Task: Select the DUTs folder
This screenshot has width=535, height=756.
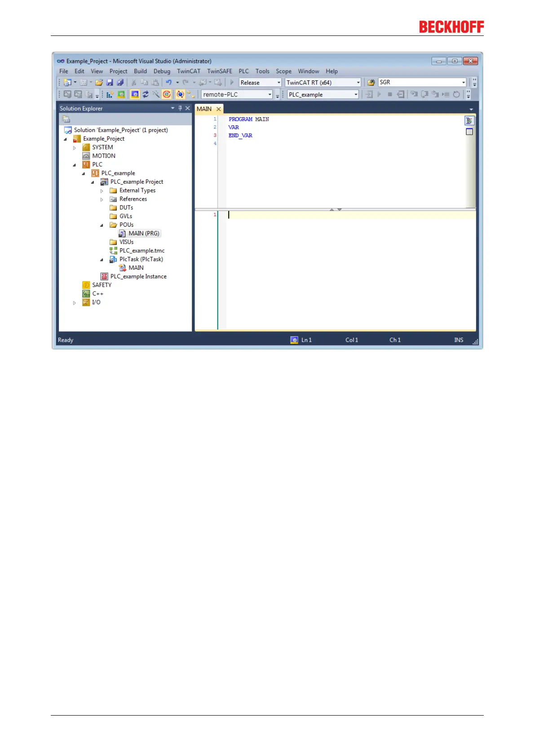Action: pyautogui.click(x=121, y=208)
